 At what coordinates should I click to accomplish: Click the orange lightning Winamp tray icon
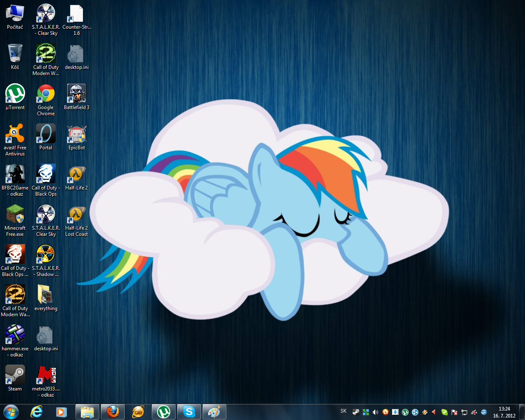click(425, 412)
